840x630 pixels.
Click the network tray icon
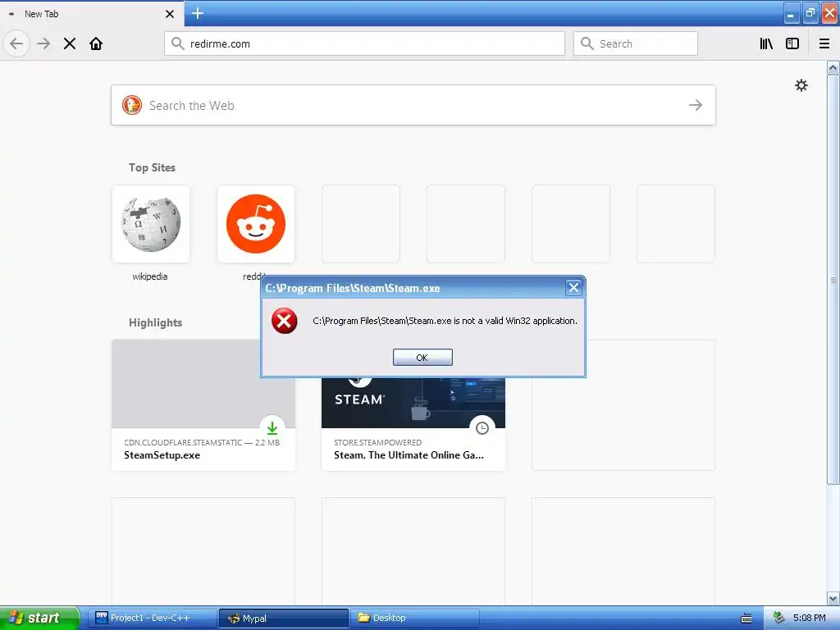778,618
